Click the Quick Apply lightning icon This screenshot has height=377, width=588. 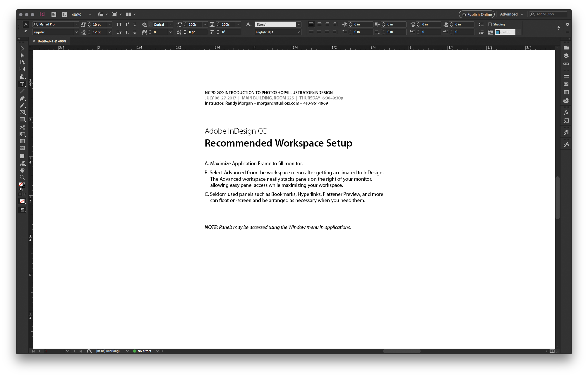tap(558, 28)
